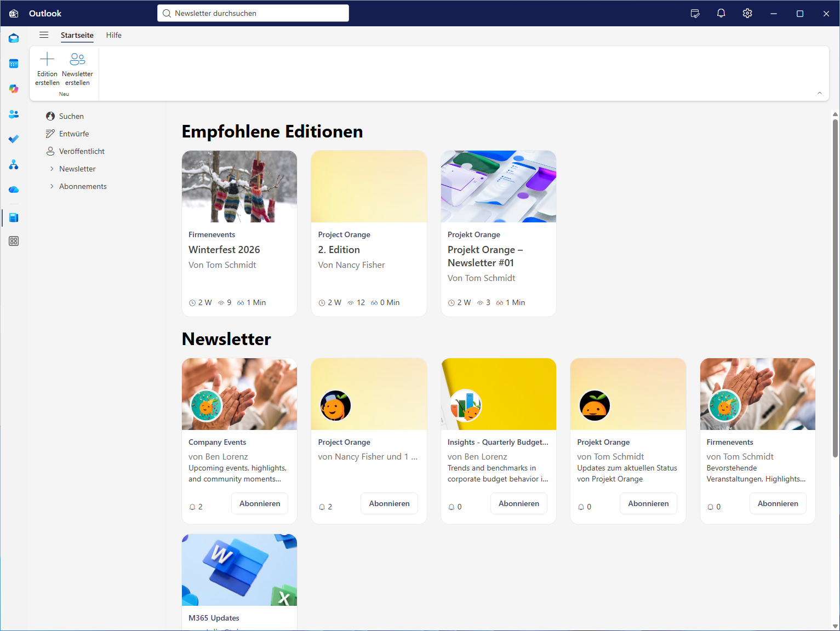Open the Mail icon in sidebar
840x631 pixels.
coord(14,38)
